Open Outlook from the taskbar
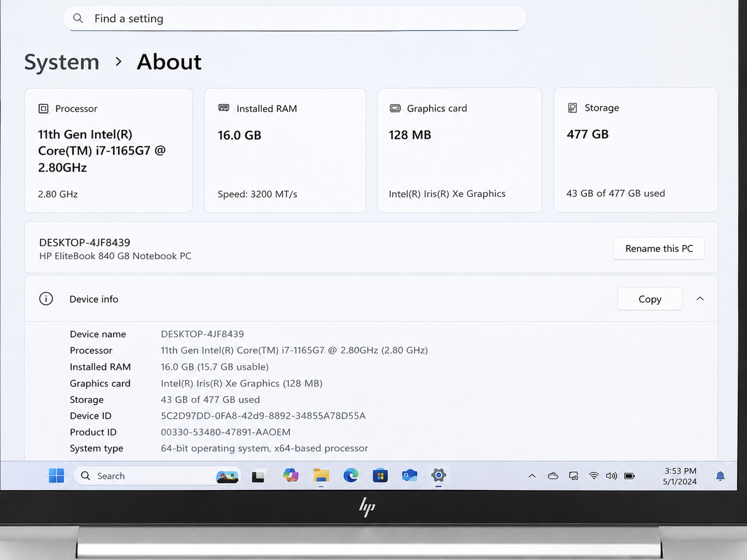747x560 pixels. tap(409, 476)
